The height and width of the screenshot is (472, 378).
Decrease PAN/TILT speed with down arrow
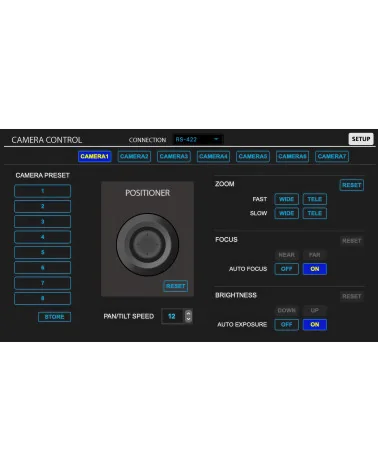pos(188,319)
